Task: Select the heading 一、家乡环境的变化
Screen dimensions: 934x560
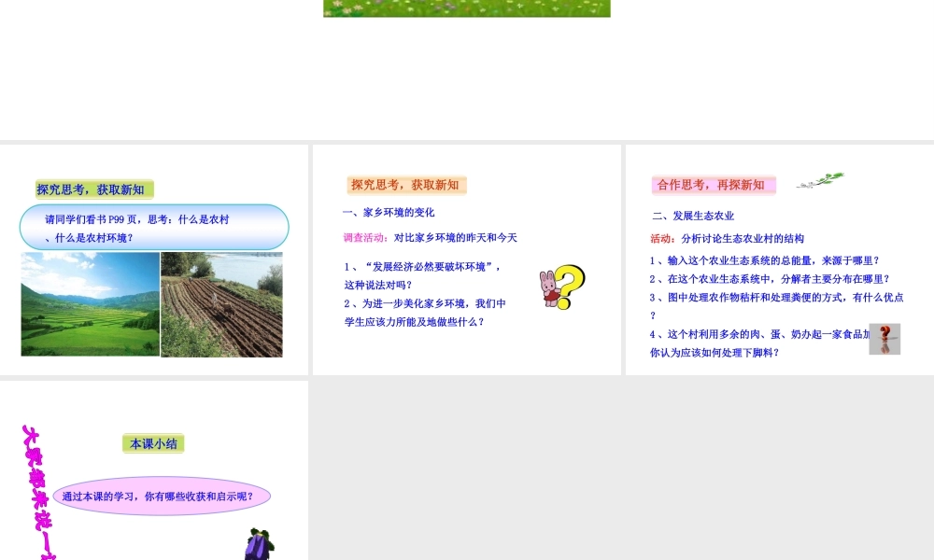Action: (x=389, y=213)
